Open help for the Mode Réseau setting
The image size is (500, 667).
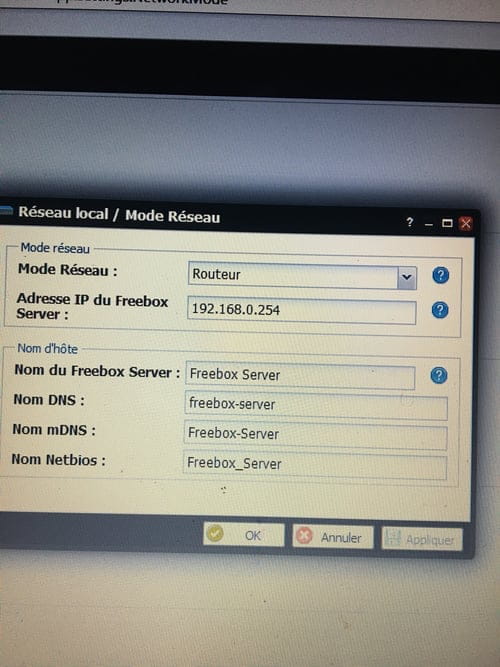pyautogui.click(x=440, y=275)
